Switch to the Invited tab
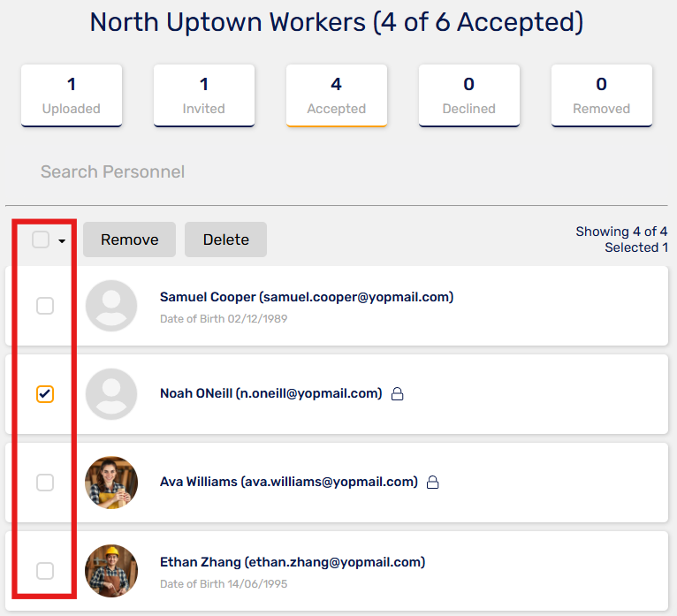677x616 pixels. click(x=204, y=95)
